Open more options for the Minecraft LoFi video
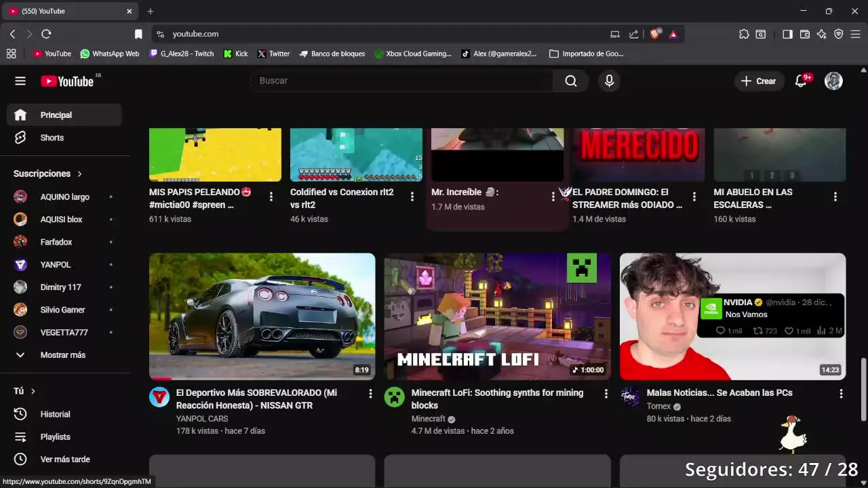 click(x=606, y=393)
